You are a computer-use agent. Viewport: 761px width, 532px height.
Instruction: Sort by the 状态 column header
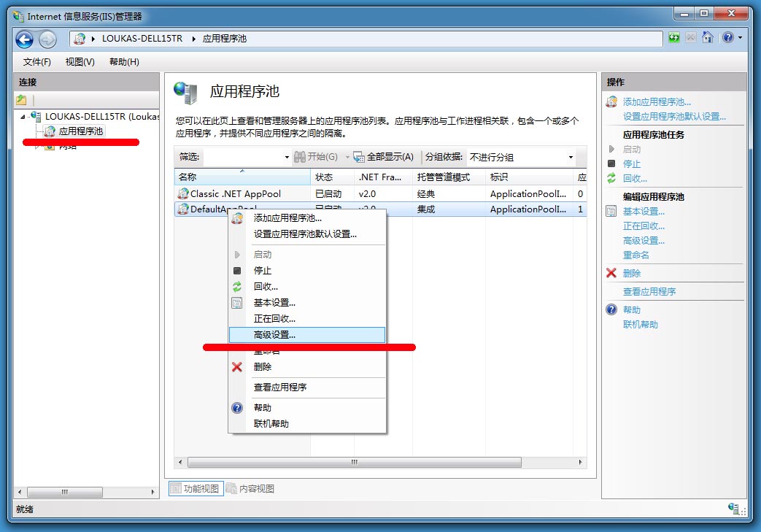333,177
